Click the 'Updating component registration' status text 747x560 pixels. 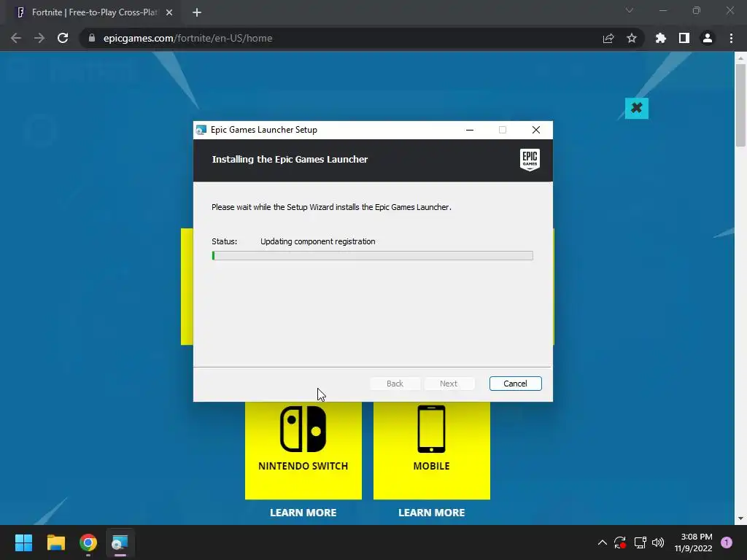click(x=318, y=241)
